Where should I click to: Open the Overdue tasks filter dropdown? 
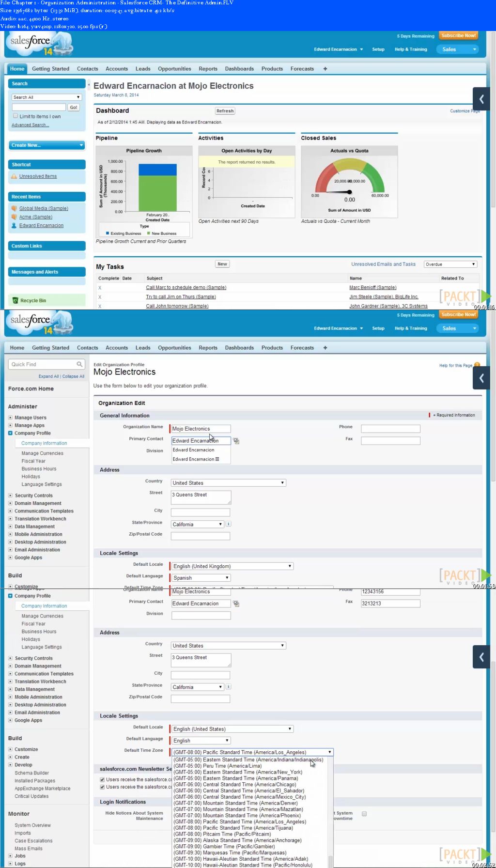click(450, 264)
